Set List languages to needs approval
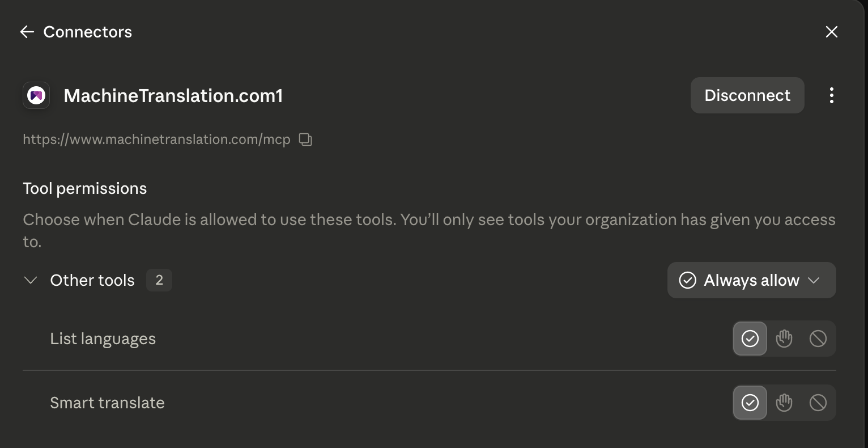 pos(784,339)
